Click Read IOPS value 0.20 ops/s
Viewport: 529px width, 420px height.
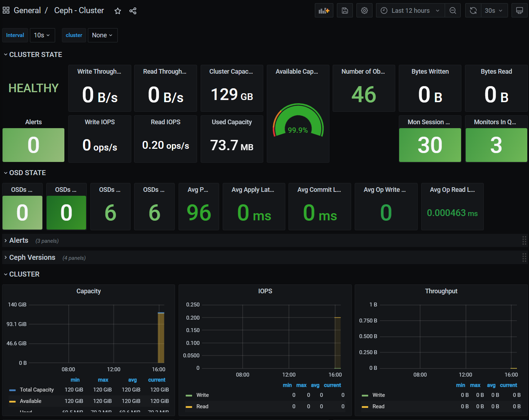click(x=165, y=145)
